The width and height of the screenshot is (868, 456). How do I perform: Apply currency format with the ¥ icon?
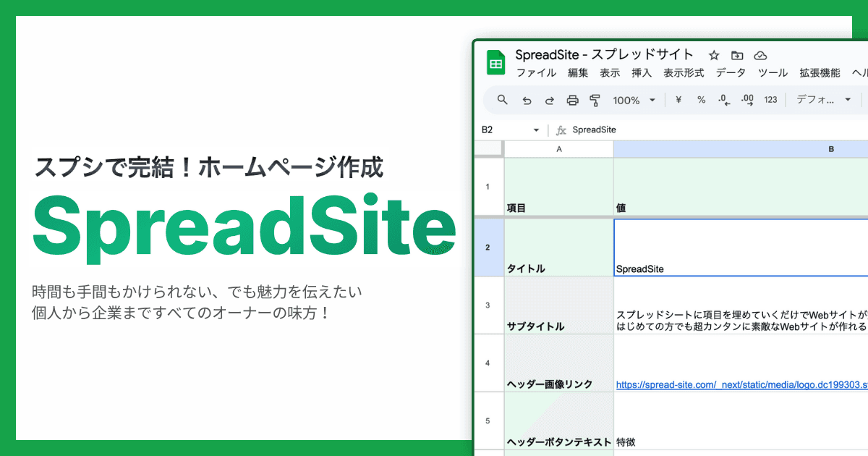[678, 100]
